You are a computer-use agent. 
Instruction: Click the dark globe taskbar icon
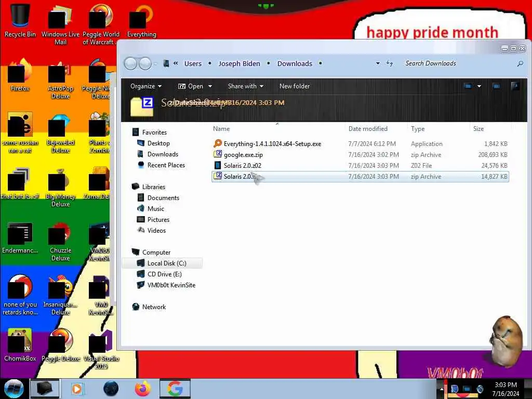click(x=111, y=389)
